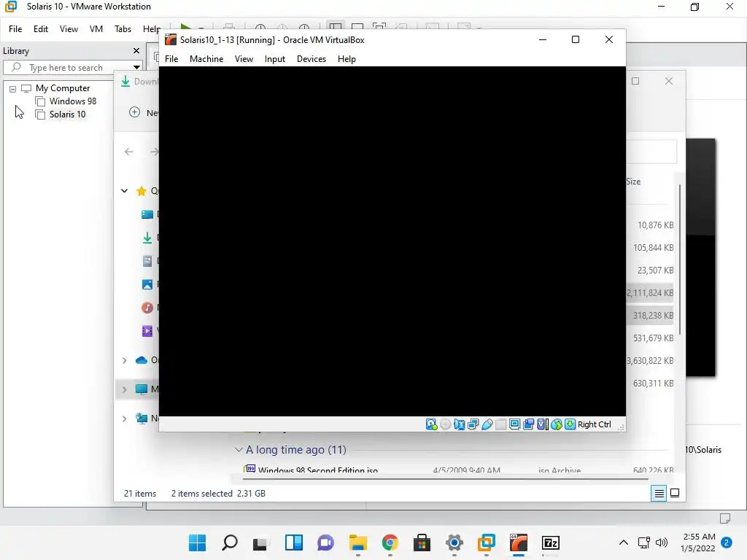Viewport: 747px width, 560px height.
Task: Collapse the Quick access chevron in Explorer
Action: pos(124,190)
